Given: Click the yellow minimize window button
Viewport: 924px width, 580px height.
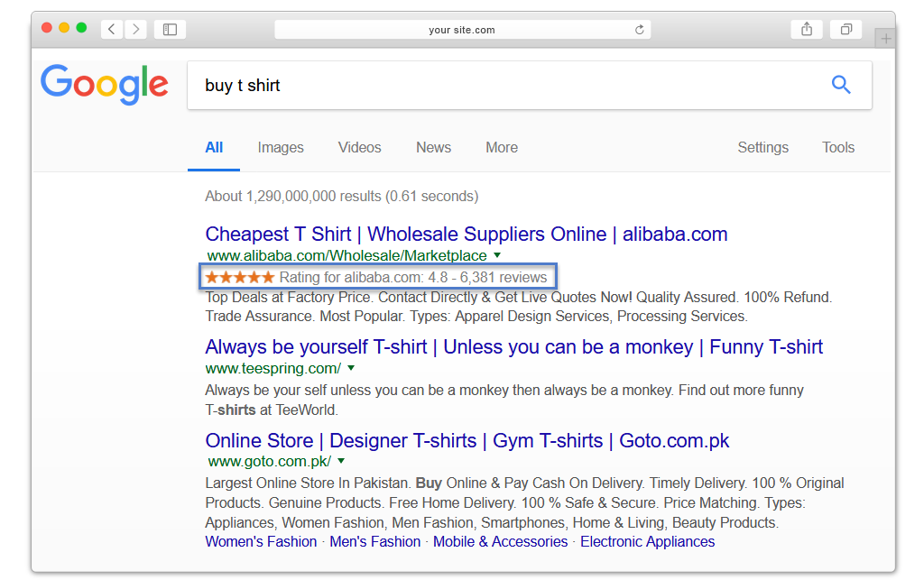Looking at the screenshot, I should pos(64,28).
